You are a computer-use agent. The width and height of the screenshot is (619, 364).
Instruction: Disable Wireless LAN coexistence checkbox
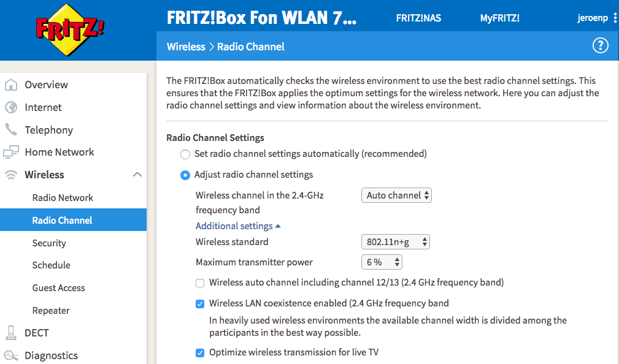point(200,303)
